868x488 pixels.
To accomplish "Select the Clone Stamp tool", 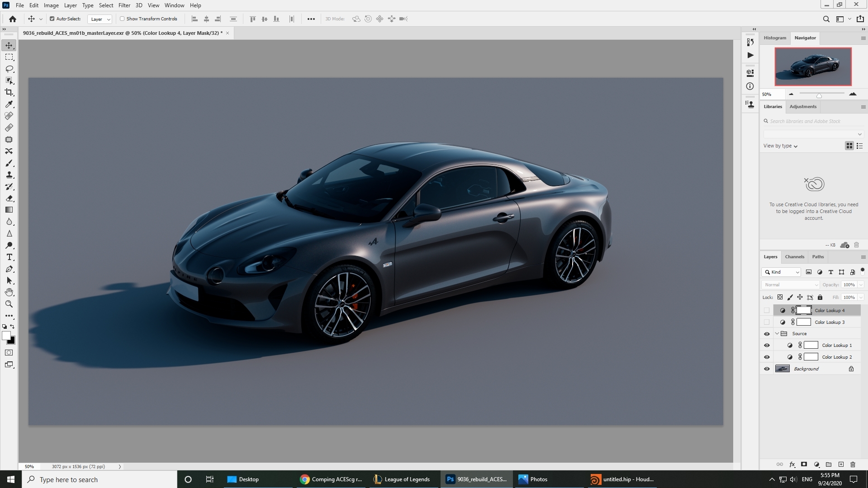I will [9, 175].
